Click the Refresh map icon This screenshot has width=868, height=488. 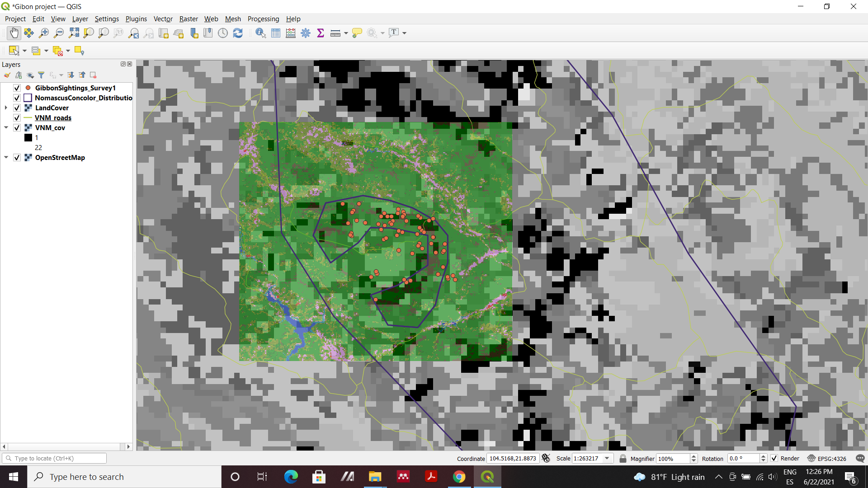tap(238, 33)
